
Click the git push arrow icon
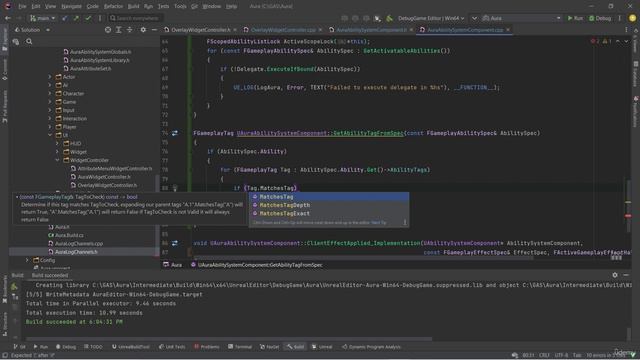tap(76, 18)
